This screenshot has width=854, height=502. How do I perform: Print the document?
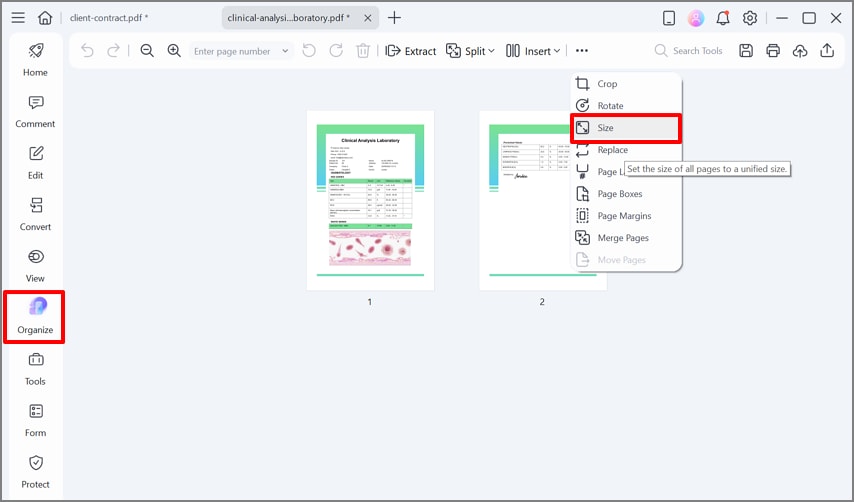click(x=773, y=51)
